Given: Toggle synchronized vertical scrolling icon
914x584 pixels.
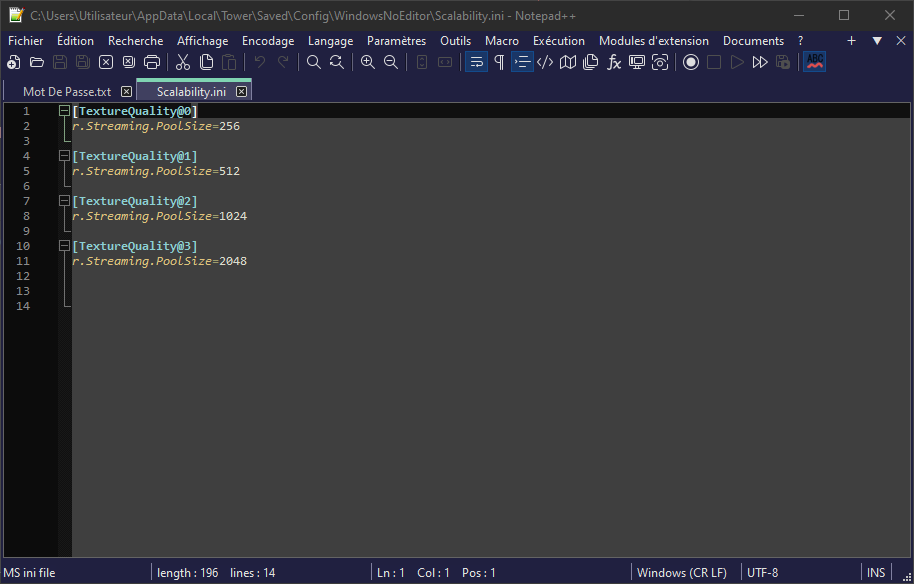Looking at the screenshot, I should click(422, 62).
